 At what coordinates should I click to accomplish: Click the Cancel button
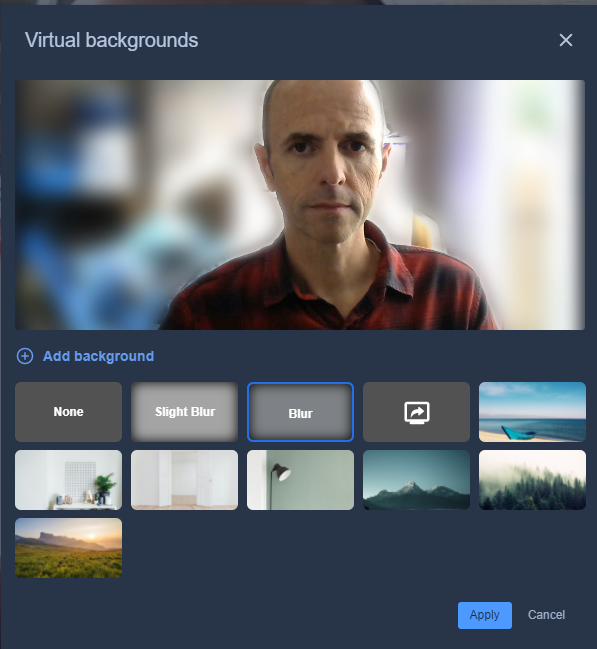(546, 615)
